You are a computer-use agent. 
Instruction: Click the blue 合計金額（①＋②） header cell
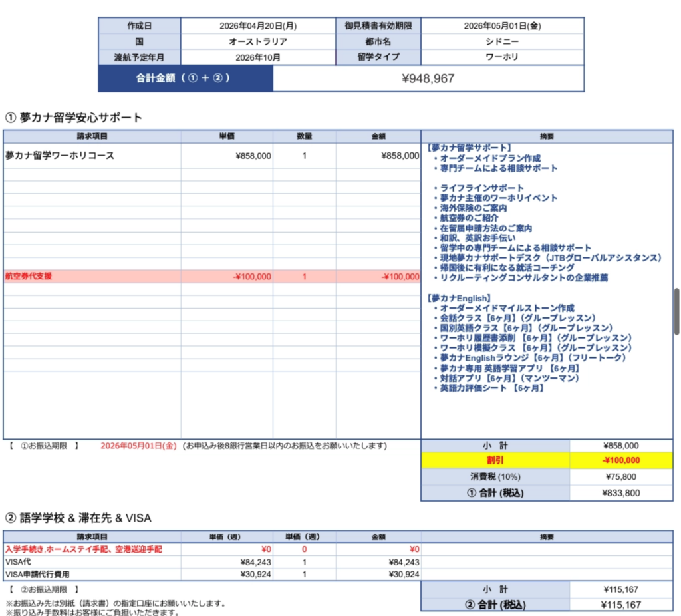(x=186, y=78)
